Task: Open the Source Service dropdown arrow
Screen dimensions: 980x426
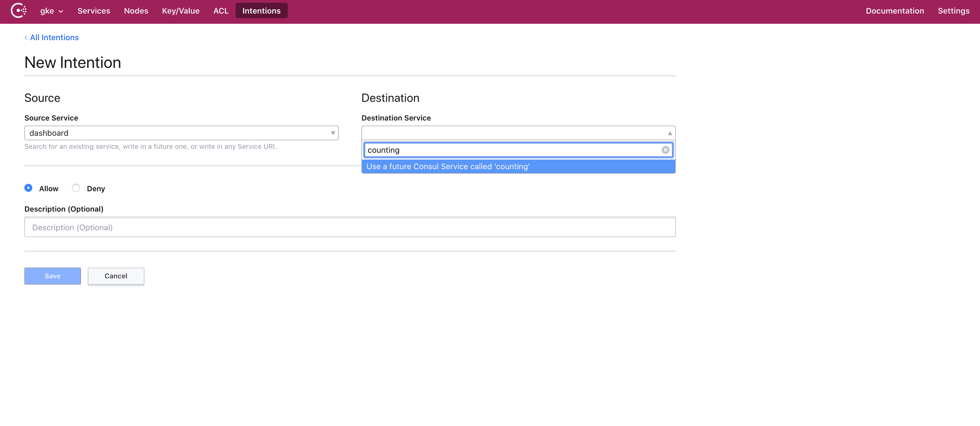Action: tap(332, 133)
